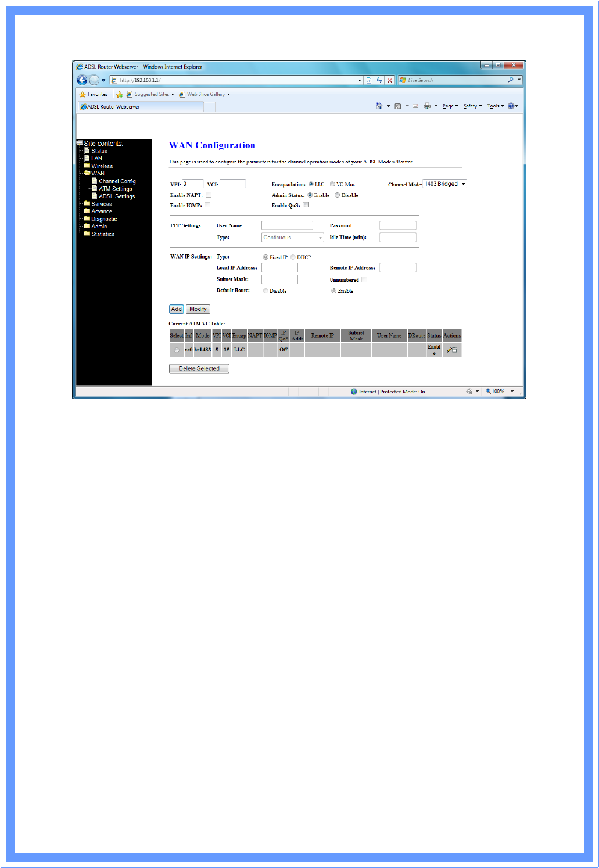The image size is (599, 868).
Task: Click the Suggested Sites favorites icon
Action: click(129, 94)
